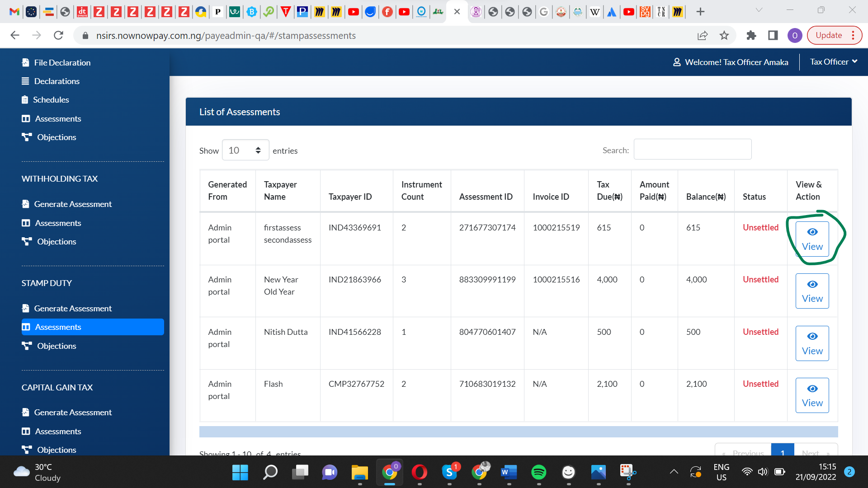Open Microsoft Word from taskbar
Image resolution: width=868 pixels, height=488 pixels.
(x=509, y=472)
